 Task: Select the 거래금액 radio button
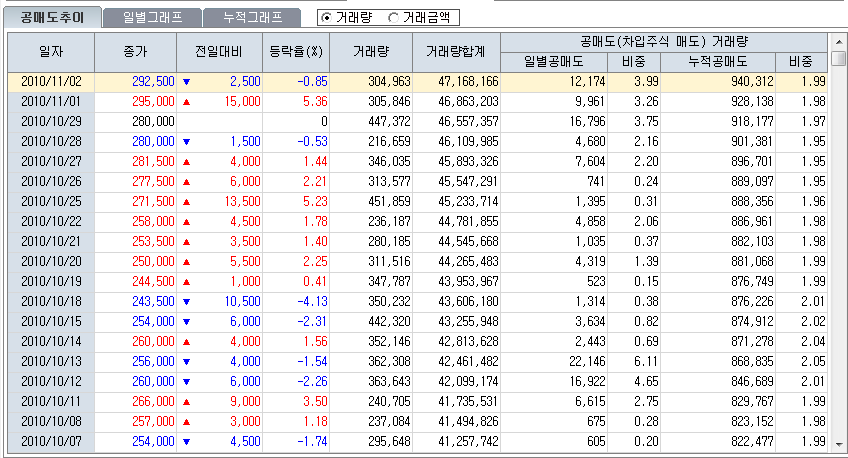click(x=392, y=18)
